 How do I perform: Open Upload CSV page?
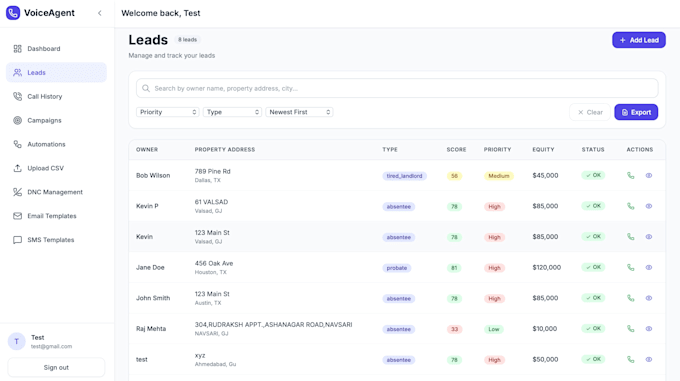(56, 168)
